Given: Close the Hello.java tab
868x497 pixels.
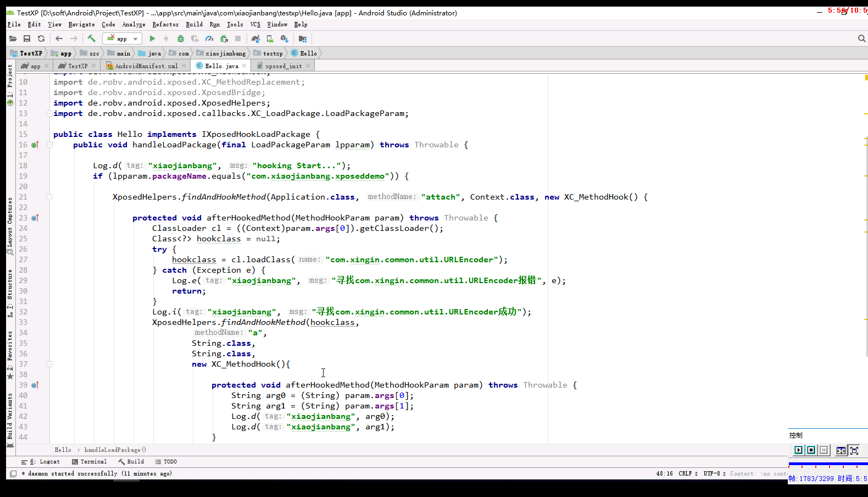Looking at the screenshot, I should click(x=244, y=66).
